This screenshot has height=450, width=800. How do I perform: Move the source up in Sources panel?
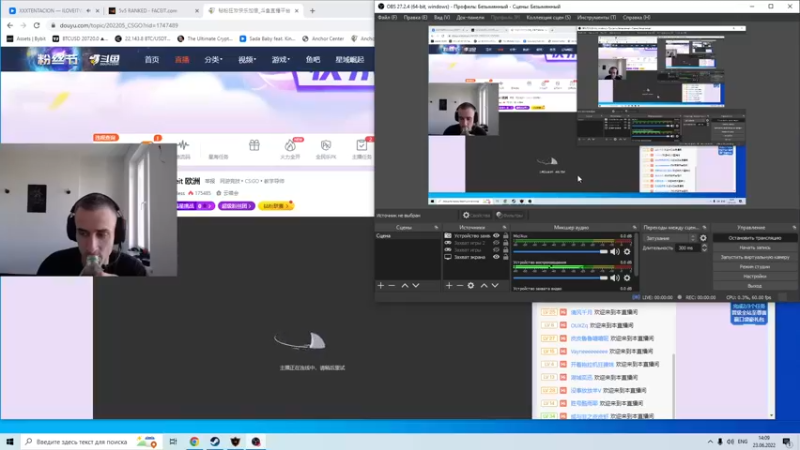[484, 286]
